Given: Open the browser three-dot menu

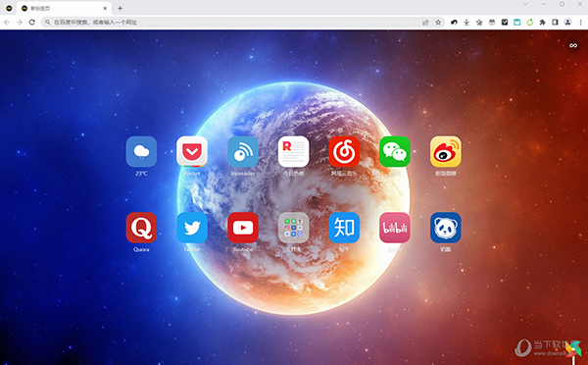Looking at the screenshot, I should pyautogui.click(x=580, y=23).
